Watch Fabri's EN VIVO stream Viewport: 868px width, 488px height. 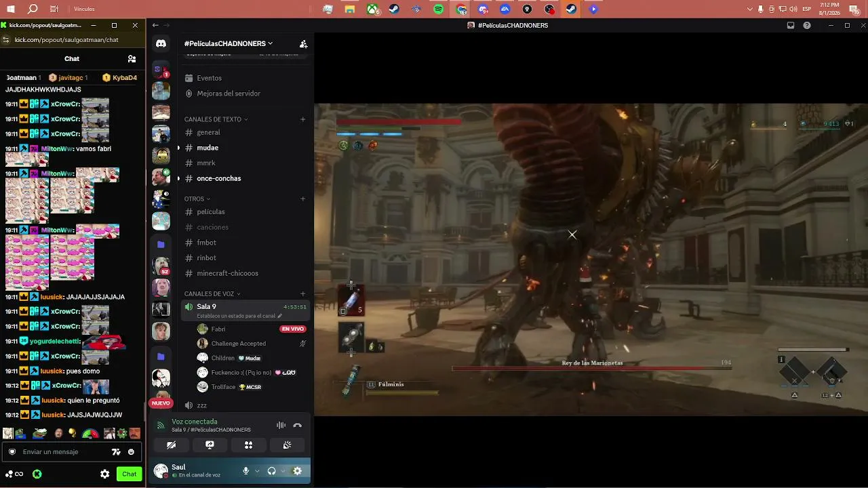click(293, 329)
